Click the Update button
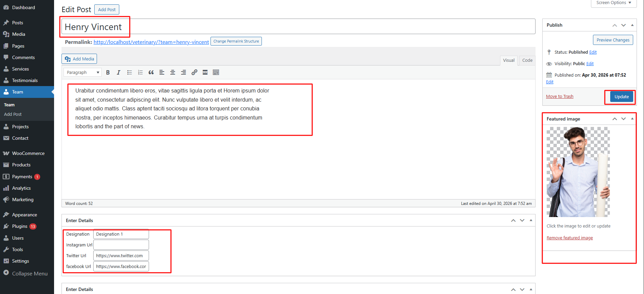Image resolution: width=644 pixels, height=294 pixels. pos(621,97)
